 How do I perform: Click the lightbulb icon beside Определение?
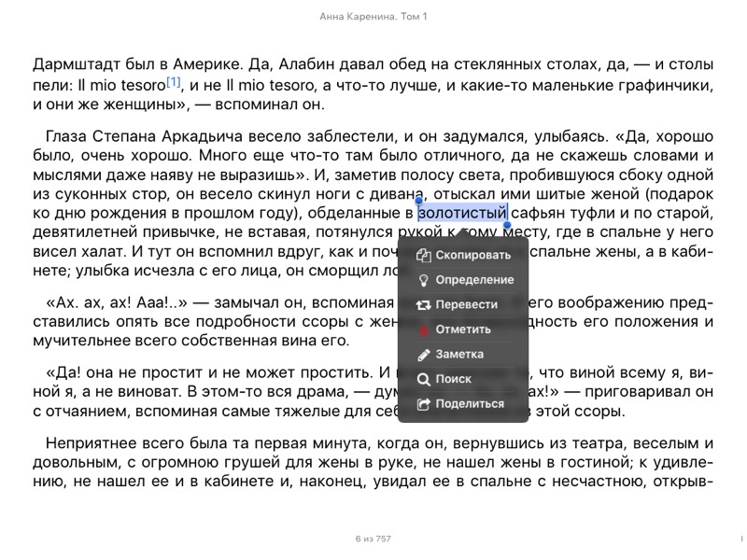(423, 280)
